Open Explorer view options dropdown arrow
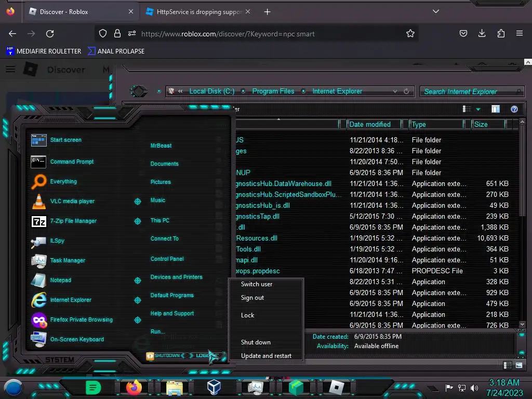The width and height of the screenshot is (532, 399). [x=478, y=109]
